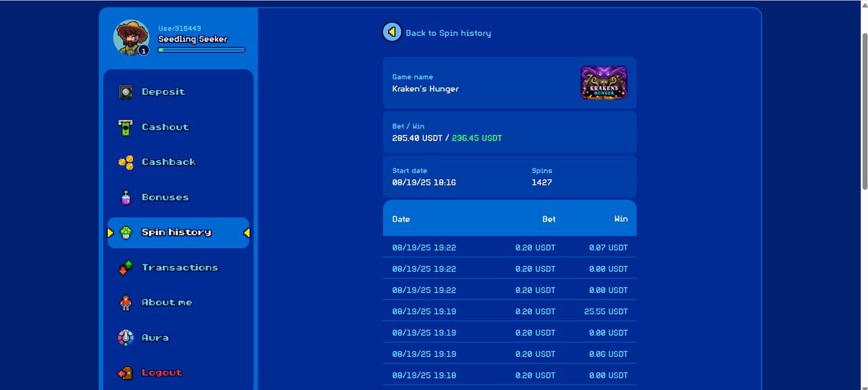Click the user avatar picture

pos(131,37)
